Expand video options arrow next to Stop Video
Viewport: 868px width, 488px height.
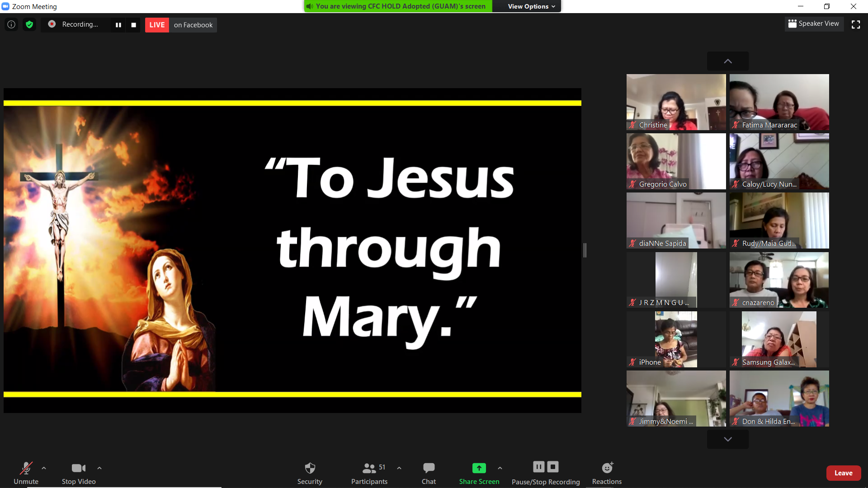point(99,468)
